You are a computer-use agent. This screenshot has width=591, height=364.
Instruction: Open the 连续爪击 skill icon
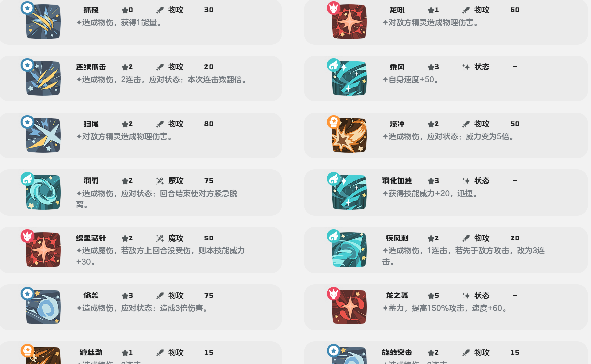pyautogui.click(x=43, y=78)
